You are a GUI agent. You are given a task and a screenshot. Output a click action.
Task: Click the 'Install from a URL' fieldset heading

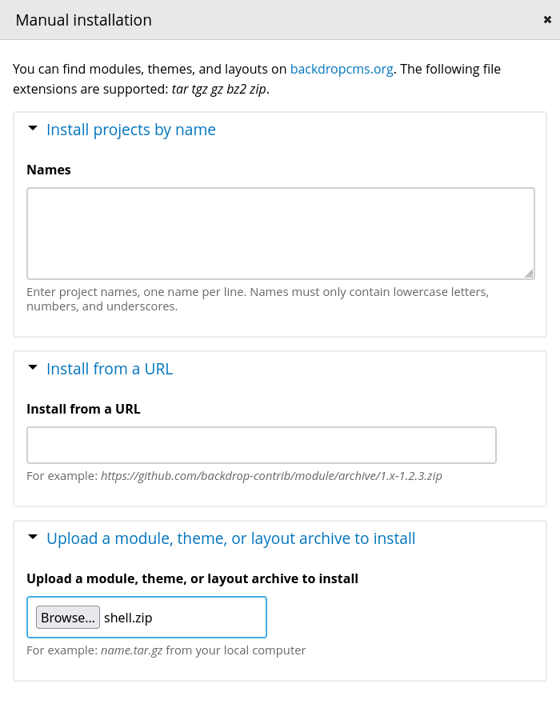coord(110,369)
